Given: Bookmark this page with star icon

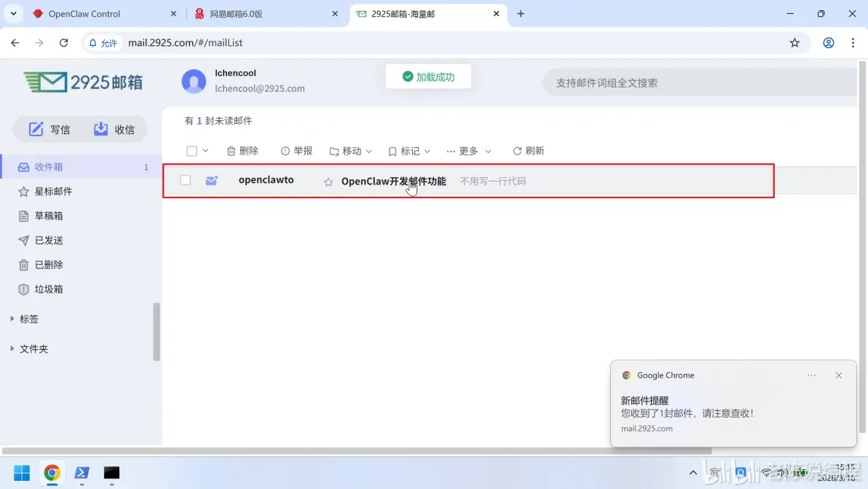Looking at the screenshot, I should (794, 43).
